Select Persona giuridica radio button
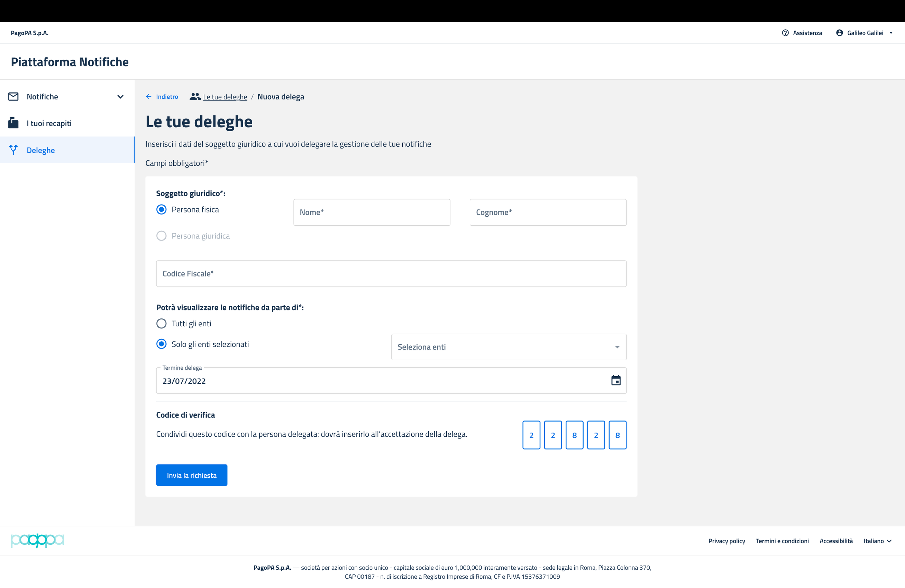The height and width of the screenshot is (588, 905). pyautogui.click(x=162, y=236)
